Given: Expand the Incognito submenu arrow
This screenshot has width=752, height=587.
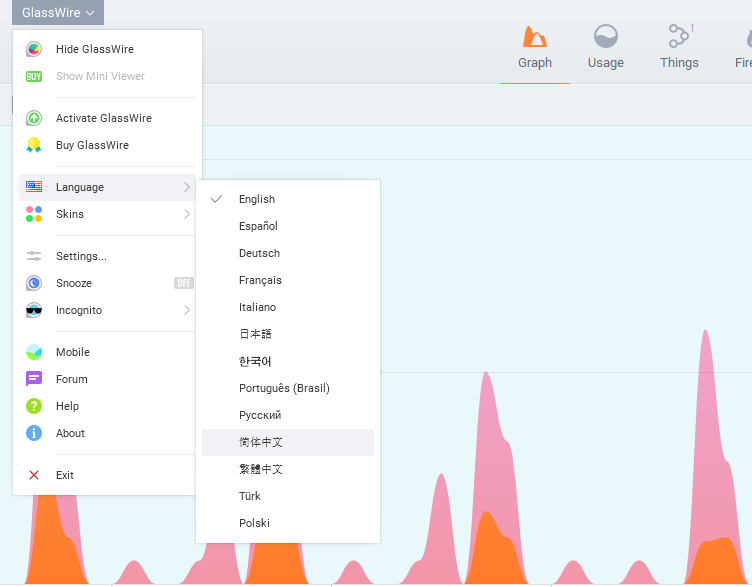Looking at the screenshot, I should click(187, 310).
